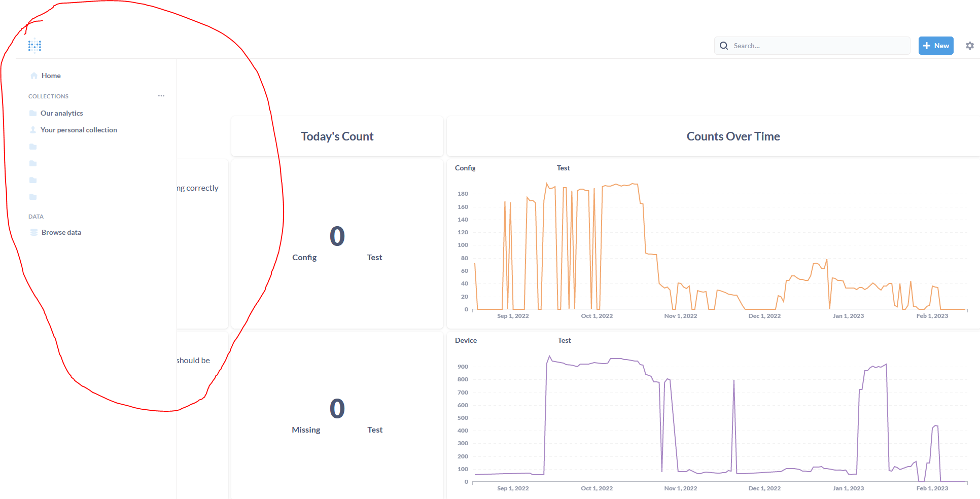Image resolution: width=980 pixels, height=499 pixels.
Task: Click the New button
Action: (x=936, y=45)
